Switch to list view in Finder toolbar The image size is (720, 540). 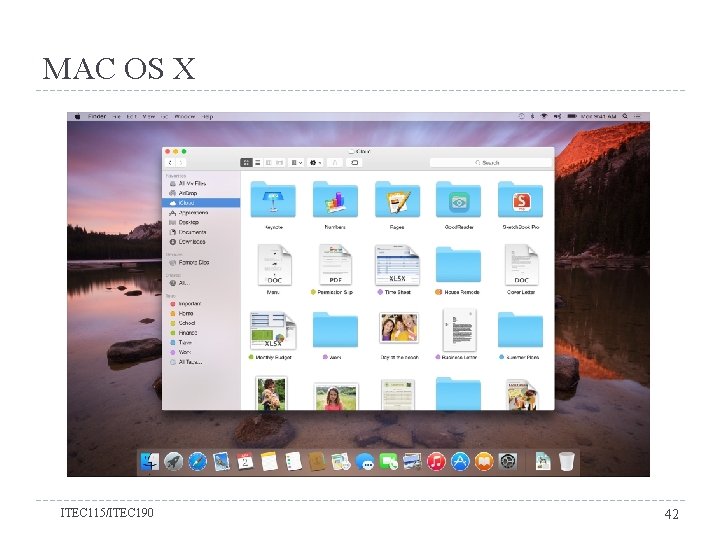coord(258,163)
